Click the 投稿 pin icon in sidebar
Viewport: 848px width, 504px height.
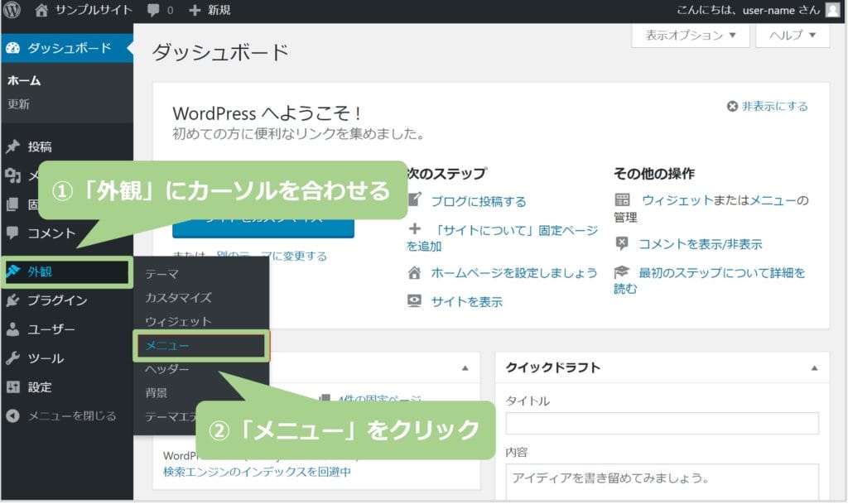click(12, 147)
